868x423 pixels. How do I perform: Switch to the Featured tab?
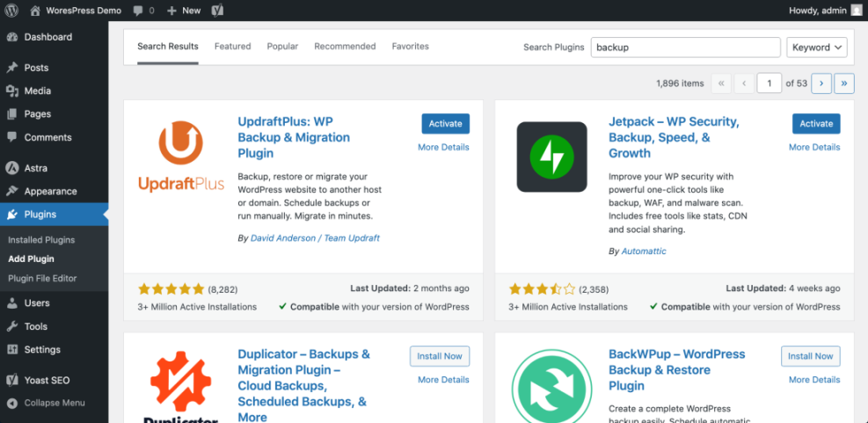(232, 47)
